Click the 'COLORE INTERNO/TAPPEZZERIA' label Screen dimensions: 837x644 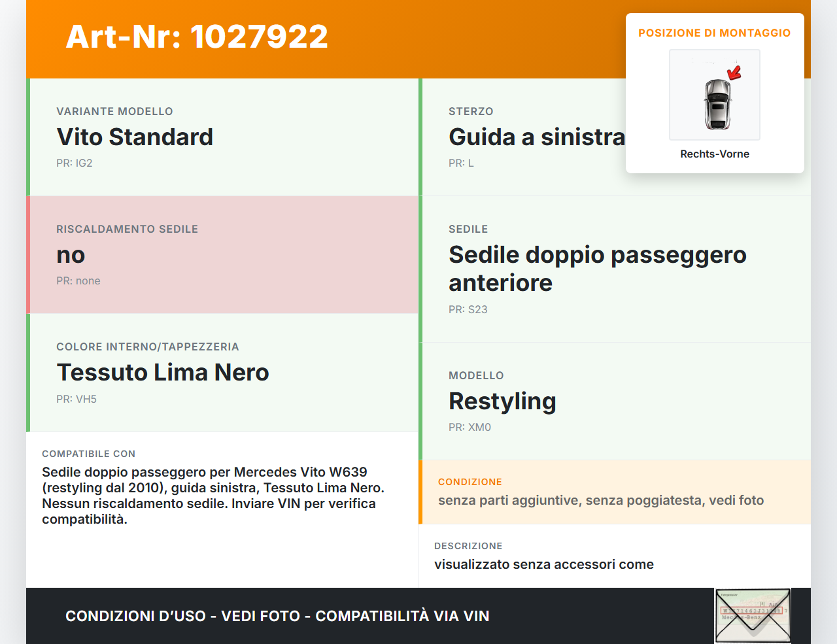click(x=148, y=347)
